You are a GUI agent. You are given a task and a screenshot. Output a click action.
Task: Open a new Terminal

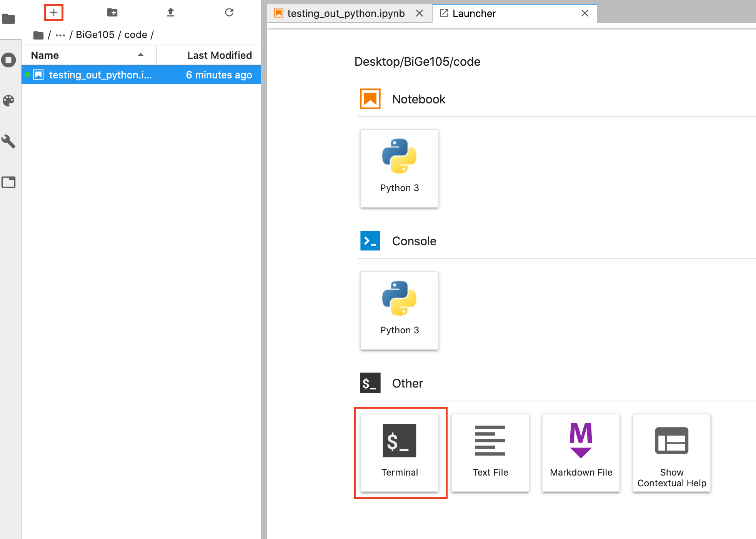pyautogui.click(x=400, y=453)
